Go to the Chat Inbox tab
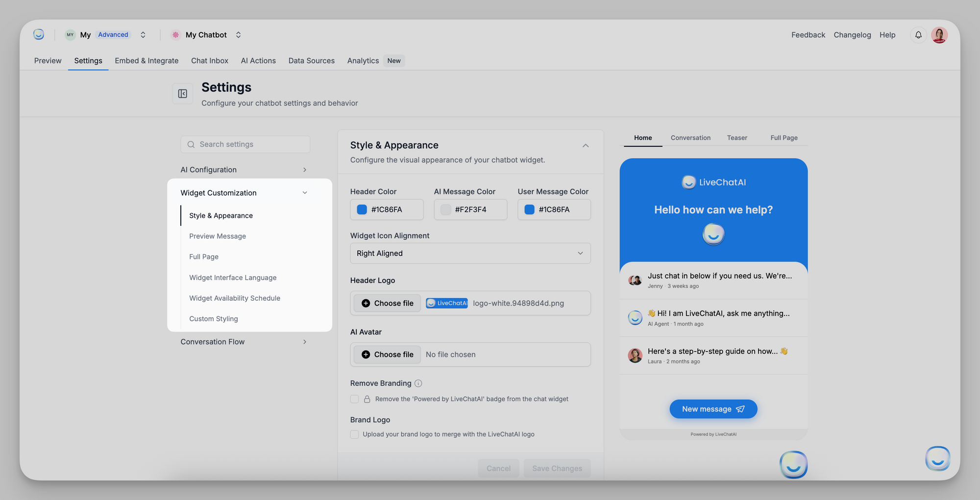980x500 pixels. (210, 61)
